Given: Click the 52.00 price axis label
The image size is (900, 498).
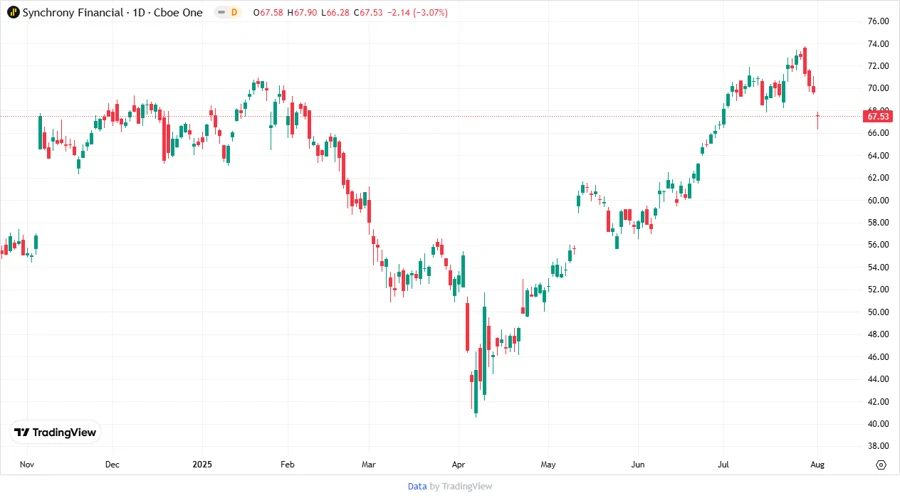Looking at the screenshot, I should coord(878,290).
